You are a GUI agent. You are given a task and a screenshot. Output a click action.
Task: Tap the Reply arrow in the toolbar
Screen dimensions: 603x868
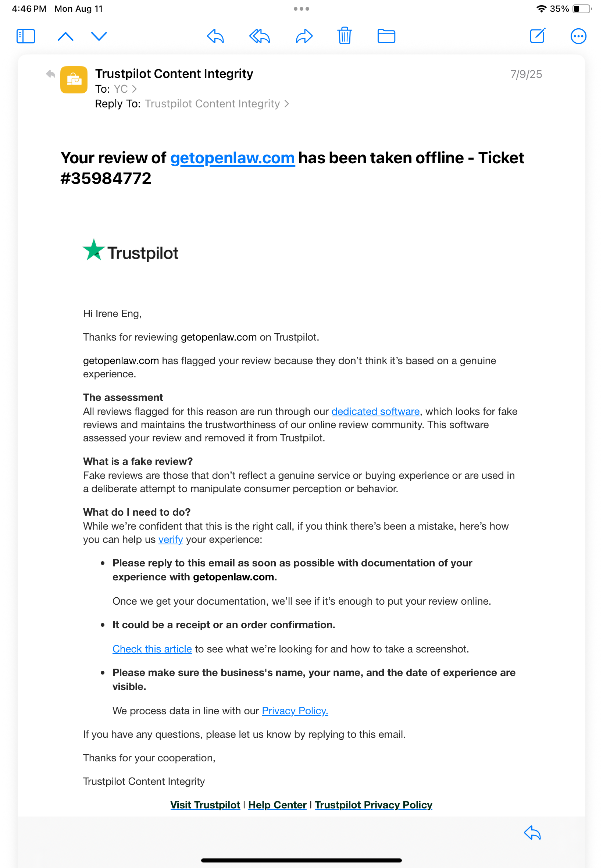pyautogui.click(x=216, y=36)
